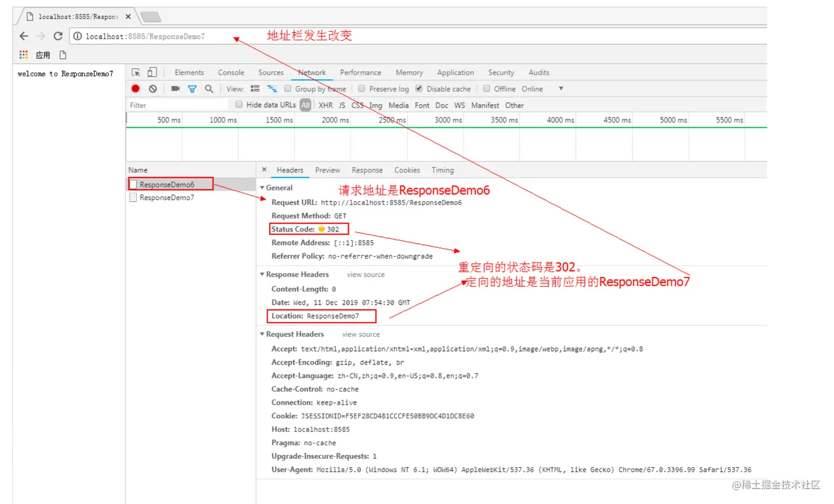Select the ResponseDemo6 request row
The height and width of the screenshot is (504, 834).
191,184
